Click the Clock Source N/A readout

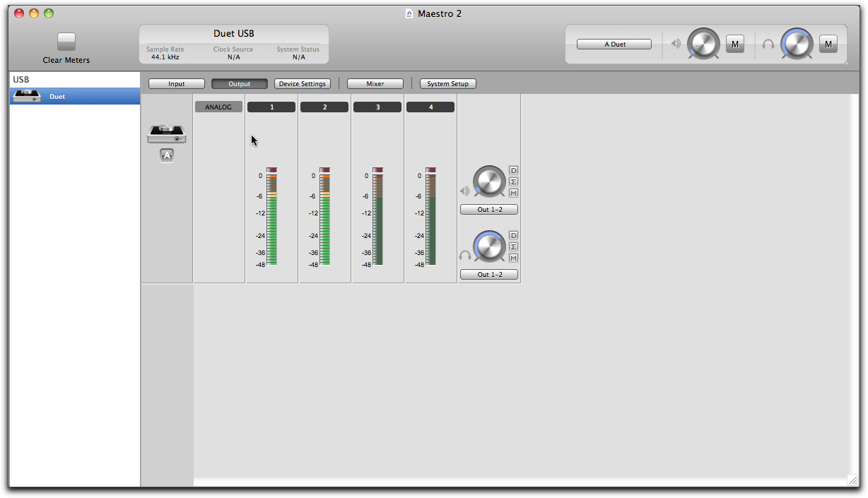click(233, 57)
